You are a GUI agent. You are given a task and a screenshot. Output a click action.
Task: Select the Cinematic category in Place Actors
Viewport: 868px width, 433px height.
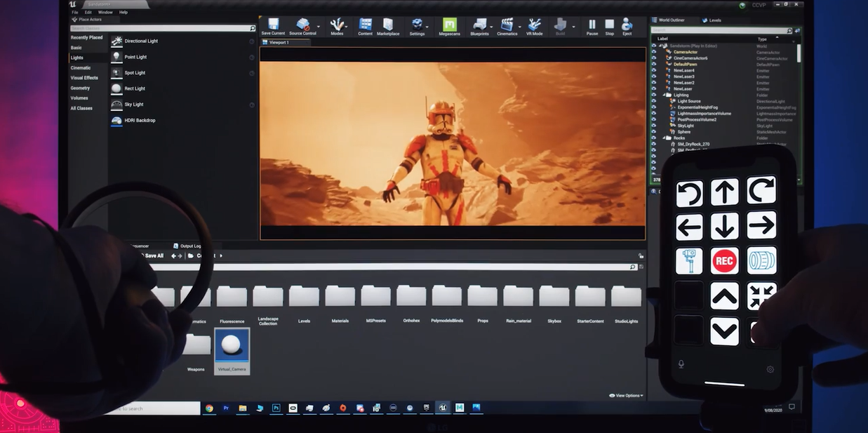[x=81, y=68]
